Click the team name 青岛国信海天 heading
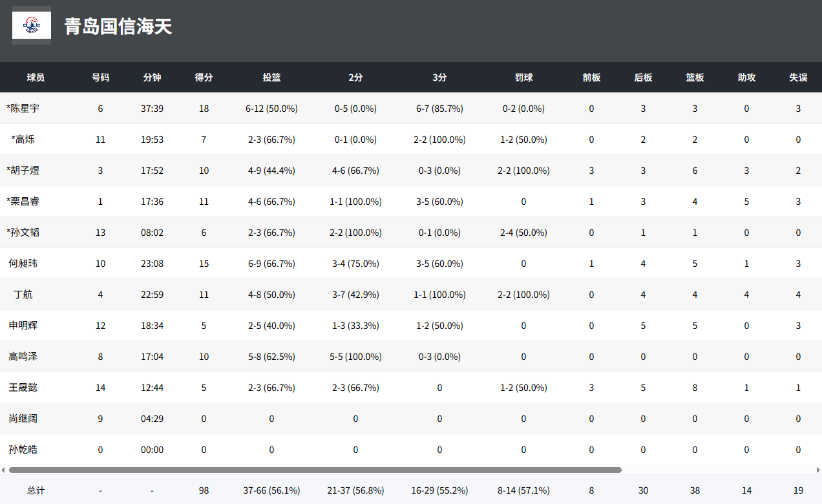The width and height of the screenshot is (822, 504). 118,26
